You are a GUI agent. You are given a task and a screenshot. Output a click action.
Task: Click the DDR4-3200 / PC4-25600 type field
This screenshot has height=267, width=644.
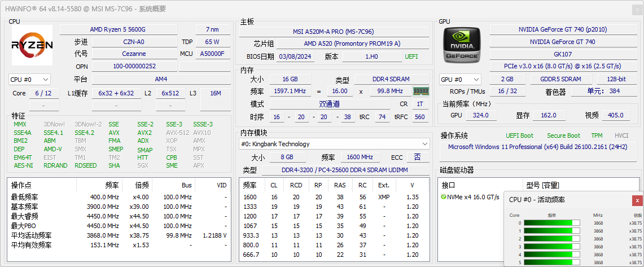point(345,170)
